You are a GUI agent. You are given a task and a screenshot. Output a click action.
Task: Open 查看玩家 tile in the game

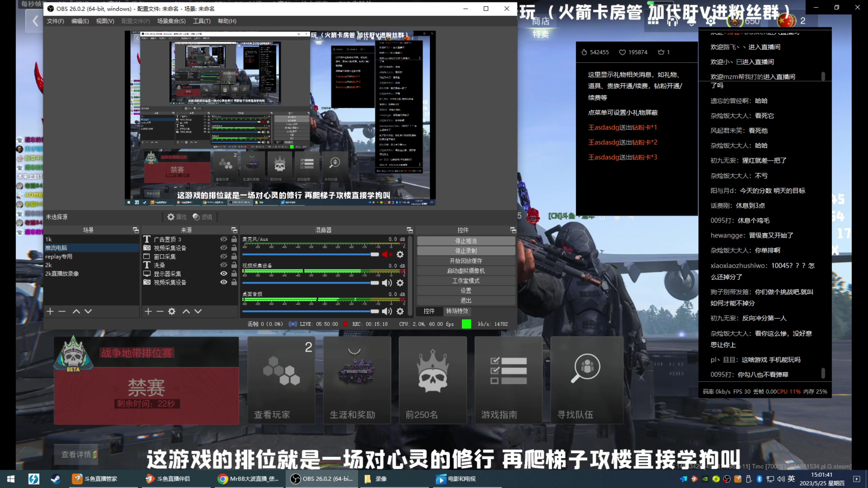281,380
